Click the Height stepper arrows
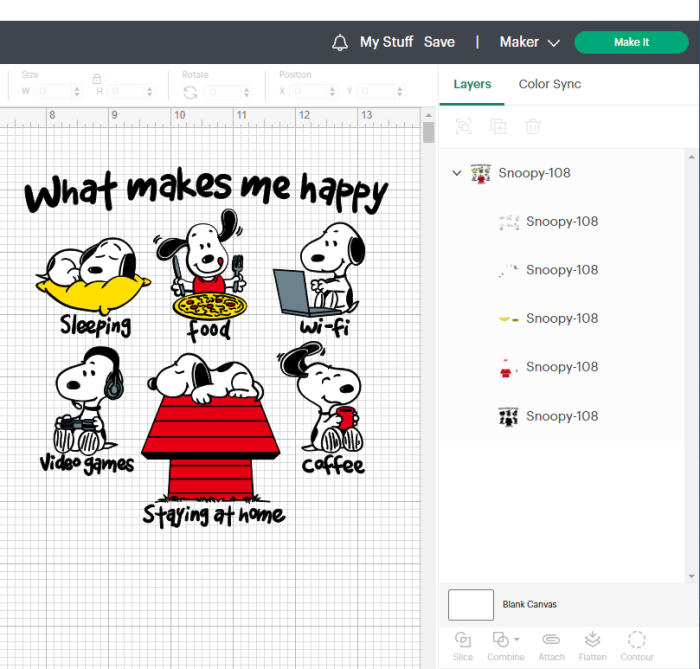This screenshot has width=700, height=669. (150, 91)
